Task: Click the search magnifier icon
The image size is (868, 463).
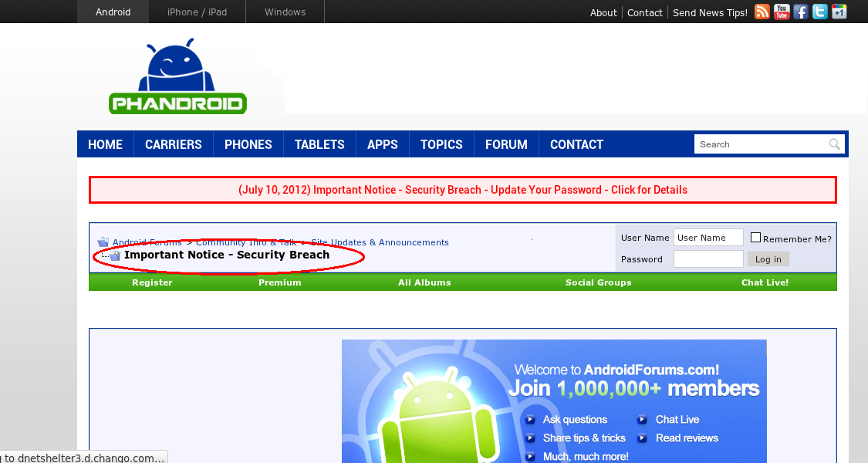Action: point(834,144)
